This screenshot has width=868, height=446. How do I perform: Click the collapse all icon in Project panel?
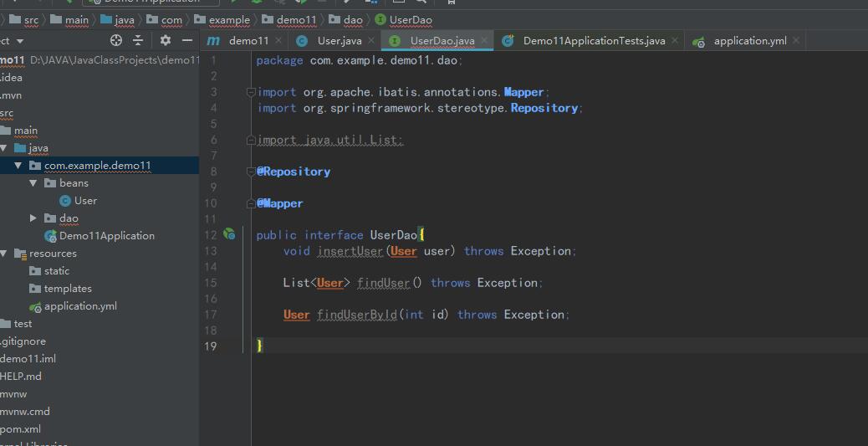tap(138, 40)
